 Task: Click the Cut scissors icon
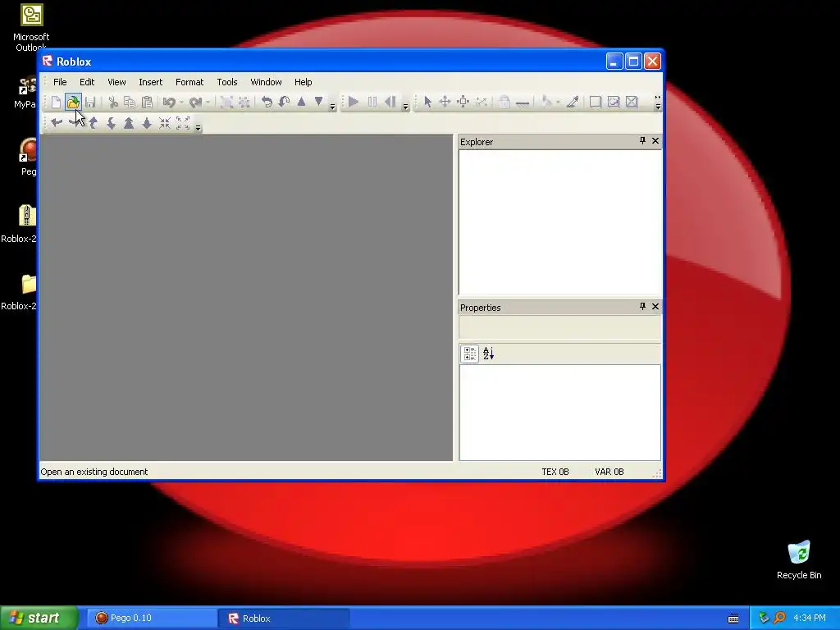(x=113, y=102)
